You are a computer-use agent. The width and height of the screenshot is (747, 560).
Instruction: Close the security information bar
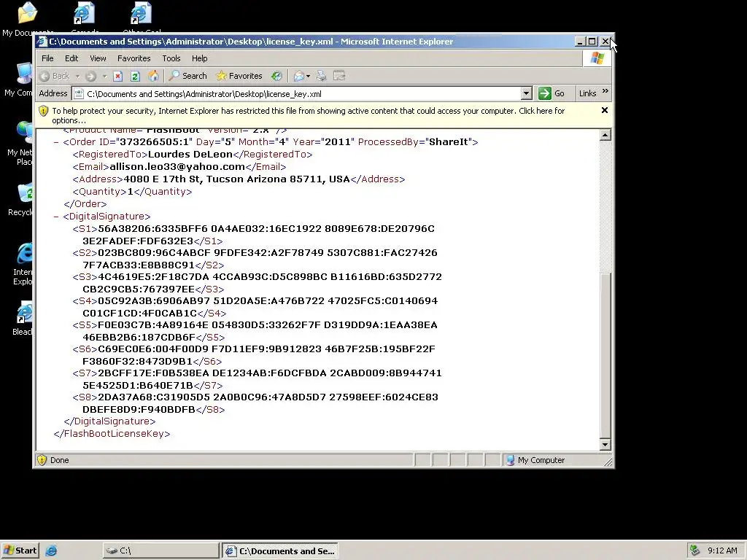[x=605, y=110]
